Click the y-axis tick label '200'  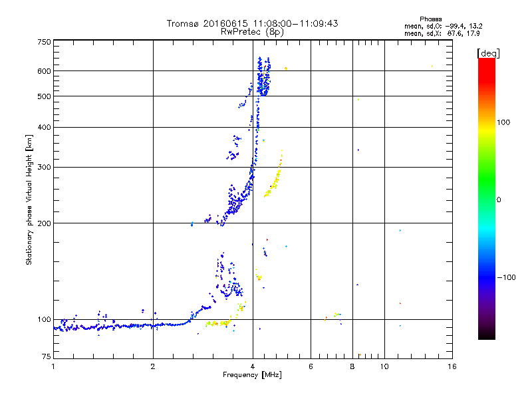[44, 223]
